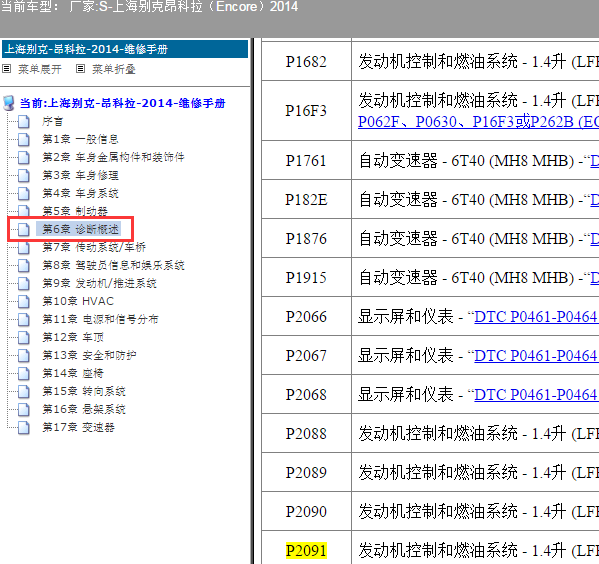
Task: Open the P062F、P0630、P16F3或P262B link
Action: [x=478, y=122]
